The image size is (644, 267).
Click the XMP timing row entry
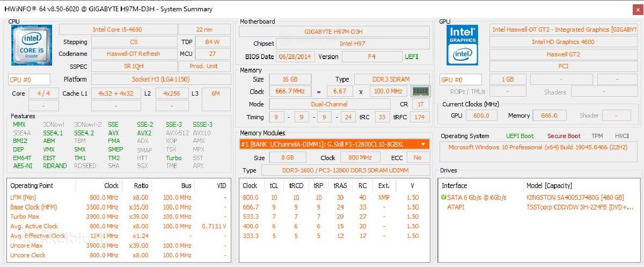(x=384, y=197)
